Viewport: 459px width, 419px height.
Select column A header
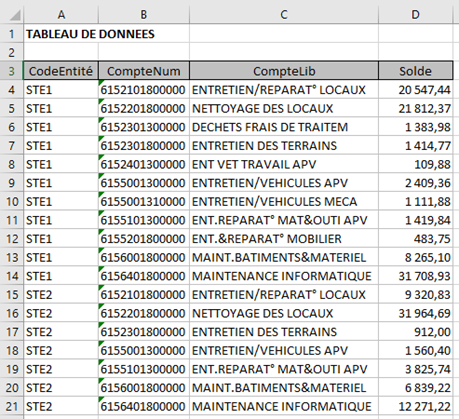tap(61, 15)
